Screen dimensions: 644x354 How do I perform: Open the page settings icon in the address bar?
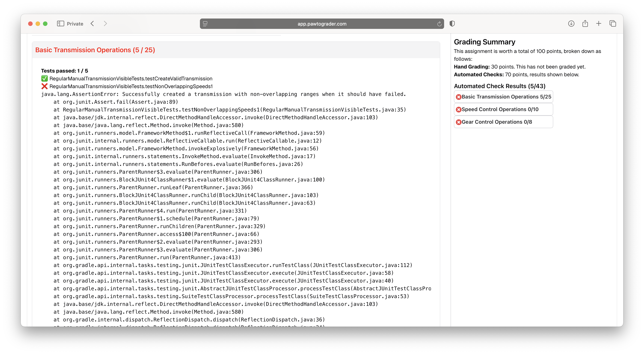pyautogui.click(x=205, y=24)
